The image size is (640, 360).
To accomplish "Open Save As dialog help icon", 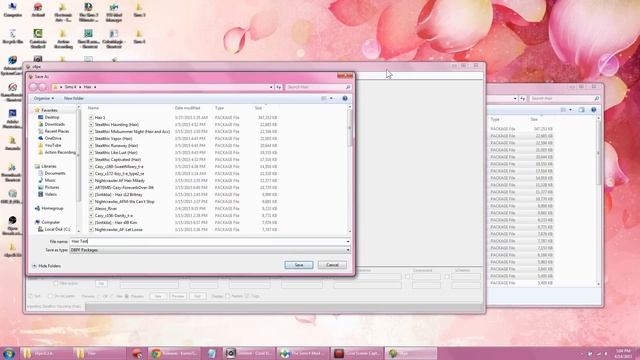I will coord(345,98).
